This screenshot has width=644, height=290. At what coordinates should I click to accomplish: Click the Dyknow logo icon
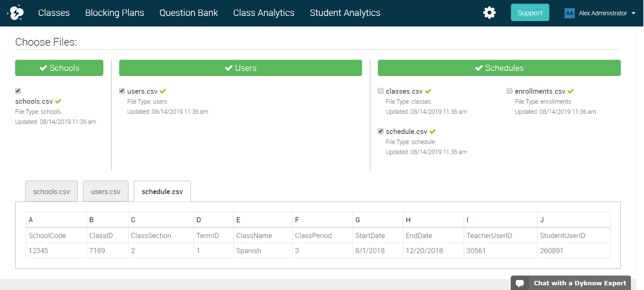(16, 13)
